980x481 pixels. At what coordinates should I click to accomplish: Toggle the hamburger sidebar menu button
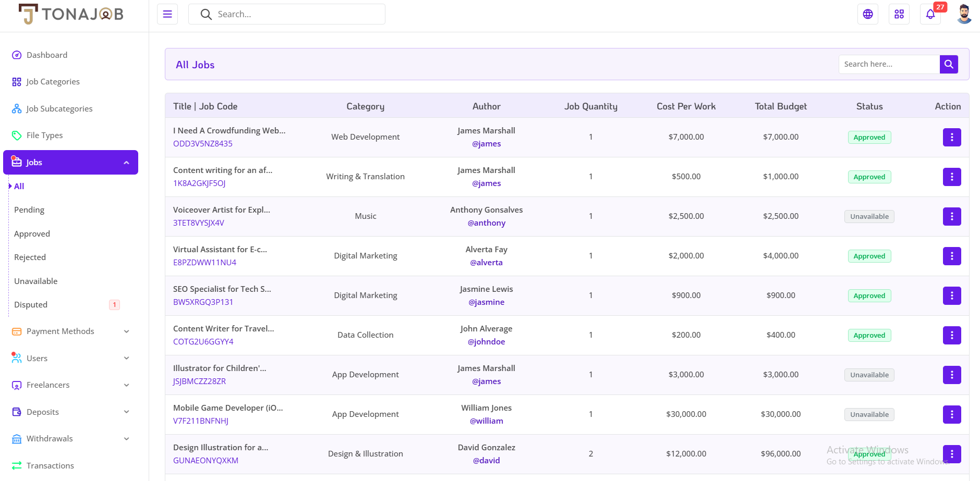167,14
